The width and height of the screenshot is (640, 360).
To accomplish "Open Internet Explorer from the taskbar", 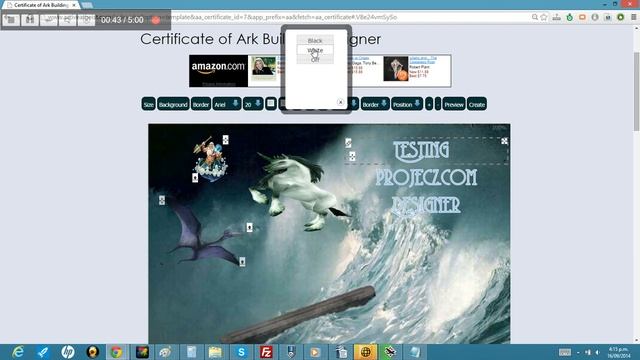I will [x=18, y=352].
